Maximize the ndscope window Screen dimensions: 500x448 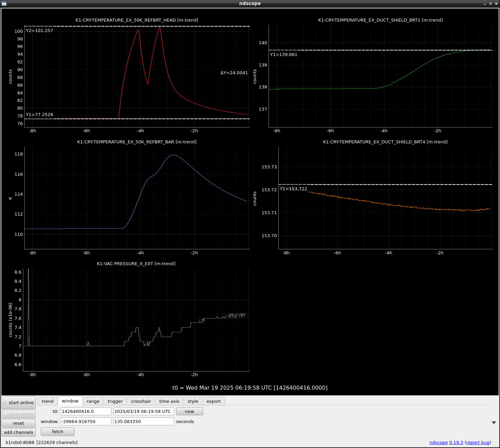click(x=491, y=4)
